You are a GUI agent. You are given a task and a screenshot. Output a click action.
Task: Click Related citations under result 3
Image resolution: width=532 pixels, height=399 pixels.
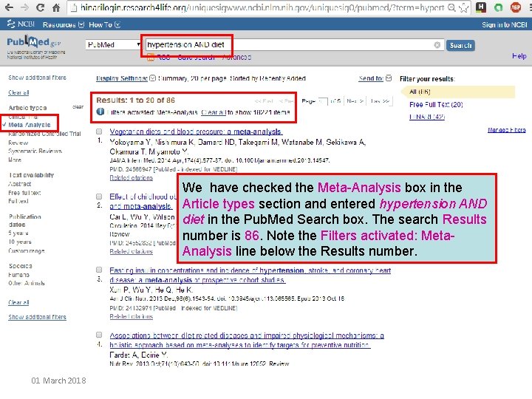click(x=131, y=316)
